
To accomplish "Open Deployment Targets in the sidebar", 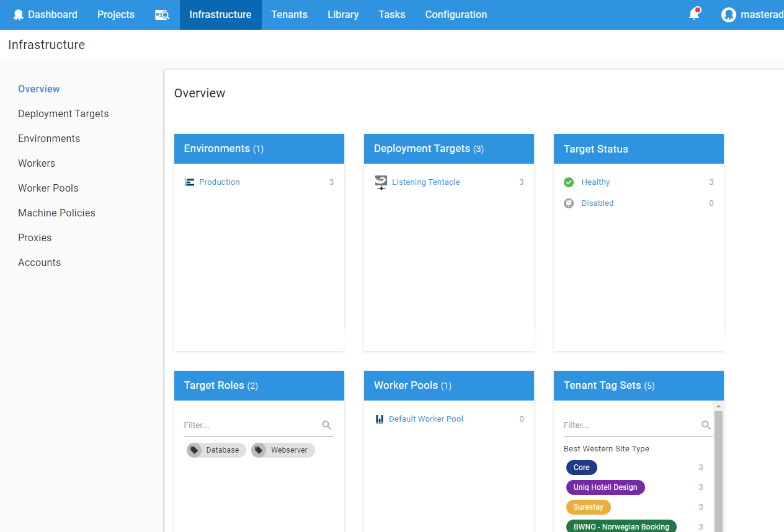I will point(63,114).
